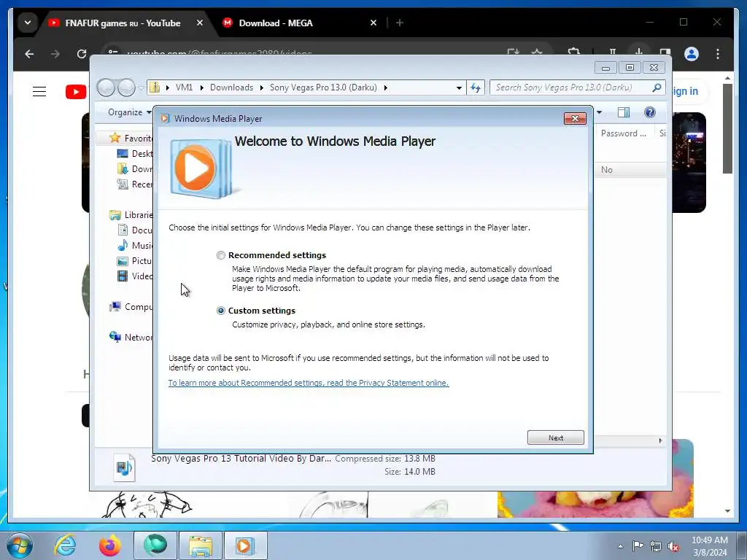Click the Password column header
Screen dimensions: 747x560
[x=624, y=133]
